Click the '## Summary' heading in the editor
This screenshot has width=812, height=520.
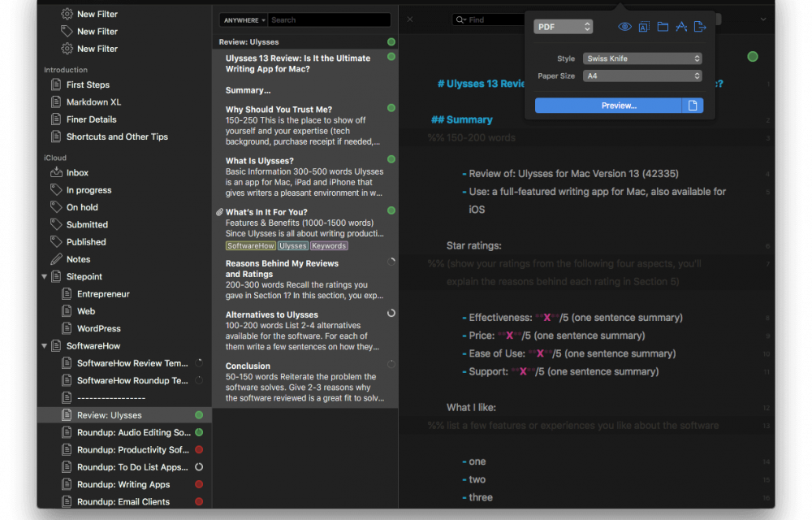[462, 119]
